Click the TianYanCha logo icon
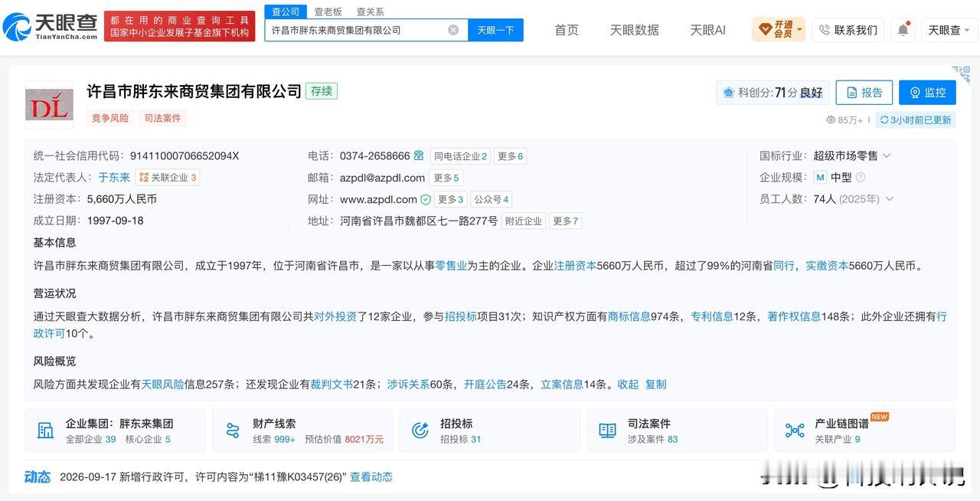Screen dimensions: 980x501 tap(17, 27)
